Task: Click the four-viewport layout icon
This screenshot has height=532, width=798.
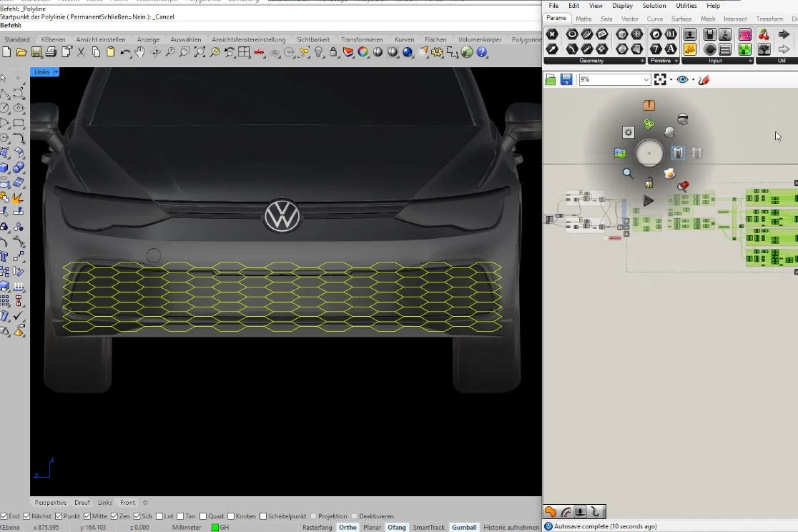Action: [245, 52]
